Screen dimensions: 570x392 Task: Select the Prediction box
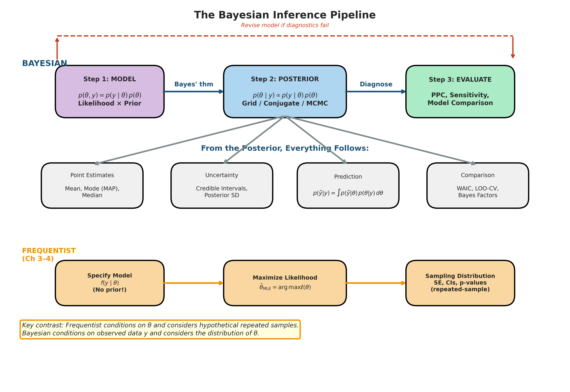348,185
